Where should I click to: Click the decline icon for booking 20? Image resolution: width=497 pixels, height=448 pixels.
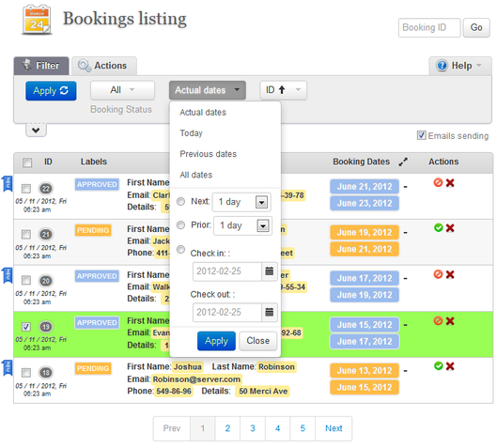(x=438, y=274)
